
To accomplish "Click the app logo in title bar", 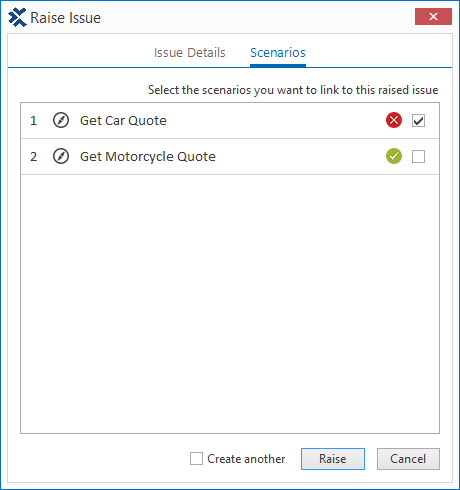I will tap(17, 17).
